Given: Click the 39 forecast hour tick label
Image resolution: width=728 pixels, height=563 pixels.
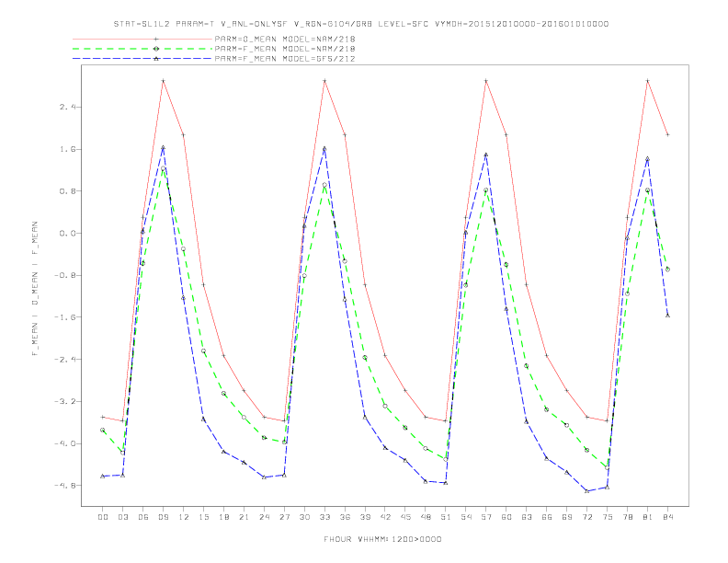Looking at the screenshot, I should pyautogui.click(x=365, y=517).
